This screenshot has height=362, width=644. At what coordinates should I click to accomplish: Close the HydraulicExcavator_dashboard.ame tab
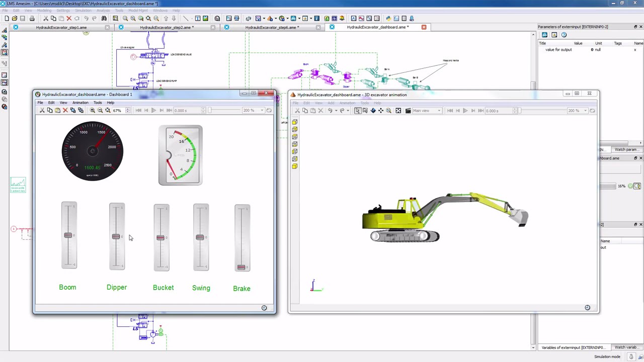click(424, 27)
